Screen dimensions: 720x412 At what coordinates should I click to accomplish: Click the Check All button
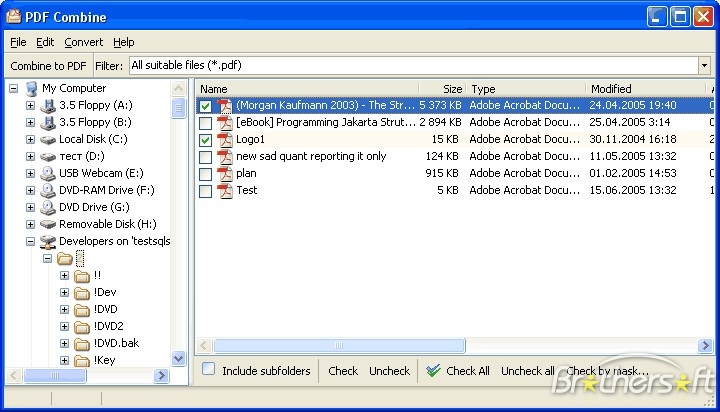(x=458, y=370)
